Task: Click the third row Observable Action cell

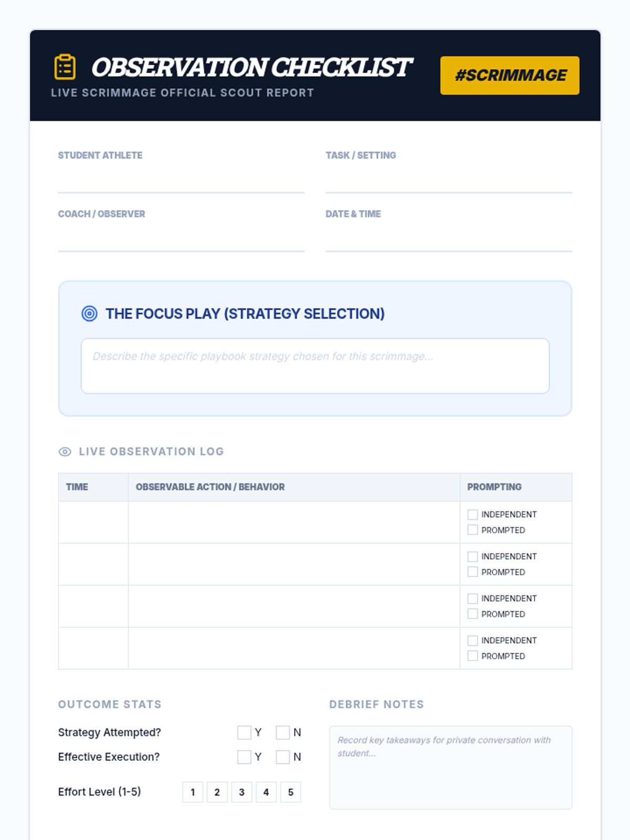Action: coord(294,606)
